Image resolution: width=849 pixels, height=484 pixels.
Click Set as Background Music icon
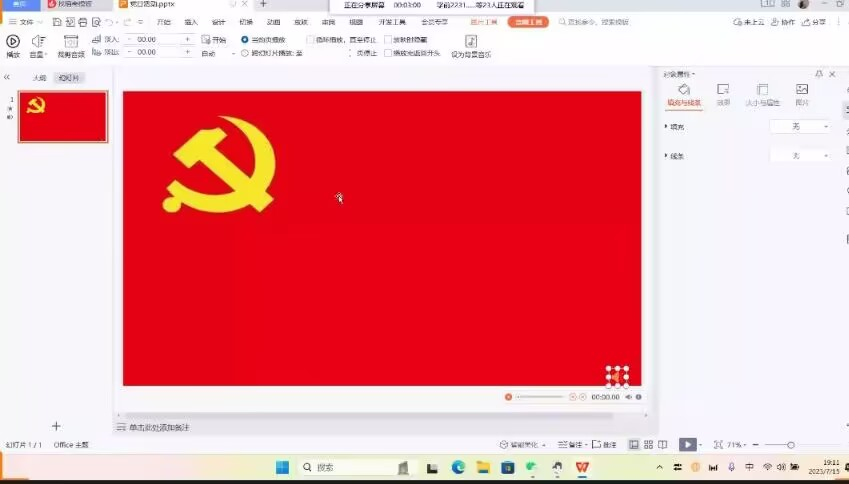[x=471, y=42]
